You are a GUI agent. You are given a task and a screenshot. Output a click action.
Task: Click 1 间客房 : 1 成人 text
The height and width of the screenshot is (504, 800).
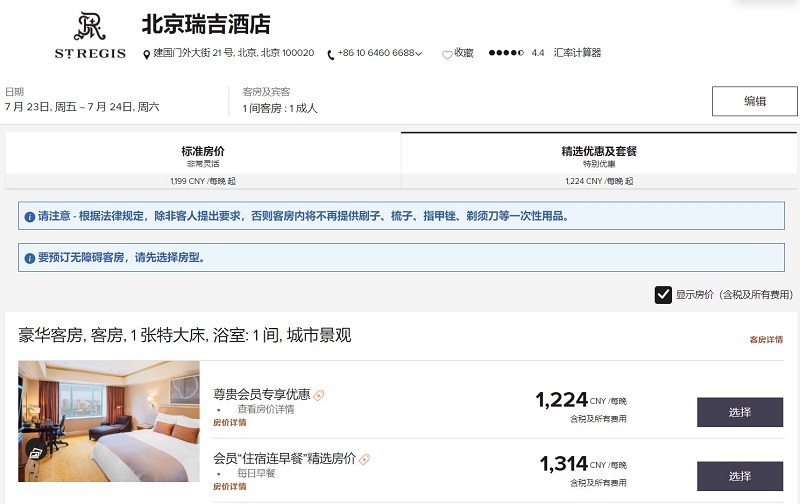click(x=280, y=108)
